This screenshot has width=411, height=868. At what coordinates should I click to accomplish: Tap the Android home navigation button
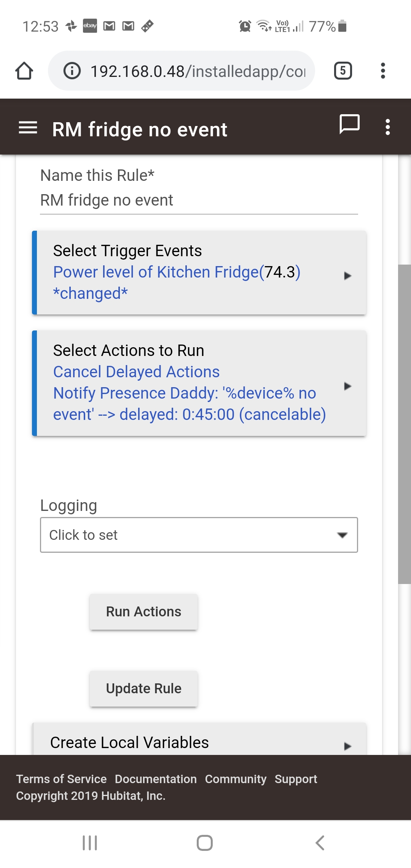coord(205,843)
